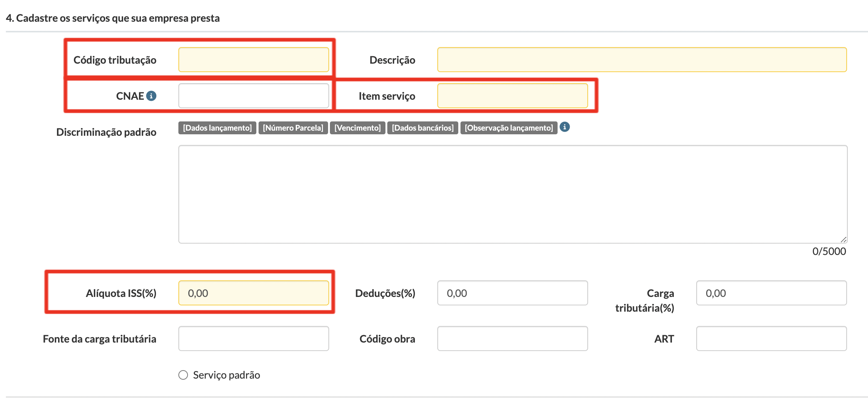Click the CNAE info icon
868x404 pixels.
(x=151, y=96)
